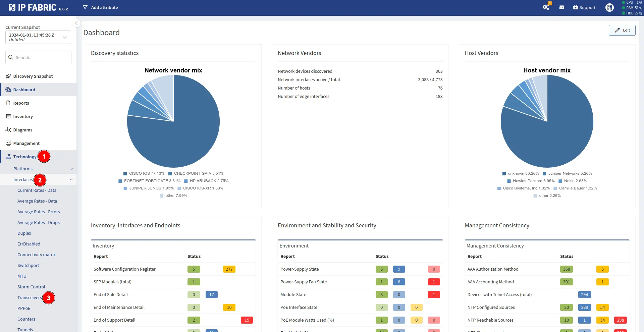
Task: Open the user profile globe icon
Action: pyautogui.click(x=609, y=7)
